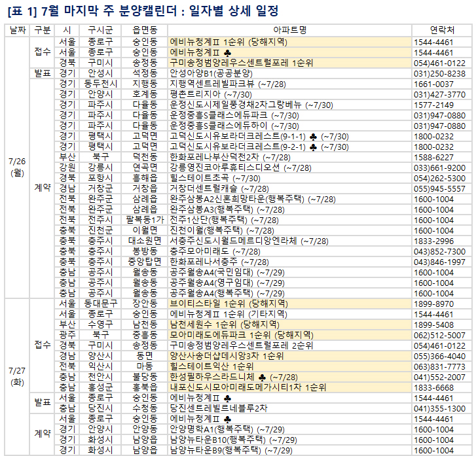
Task: Click 한화포레나서충주 entry
Action: click(x=219, y=262)
